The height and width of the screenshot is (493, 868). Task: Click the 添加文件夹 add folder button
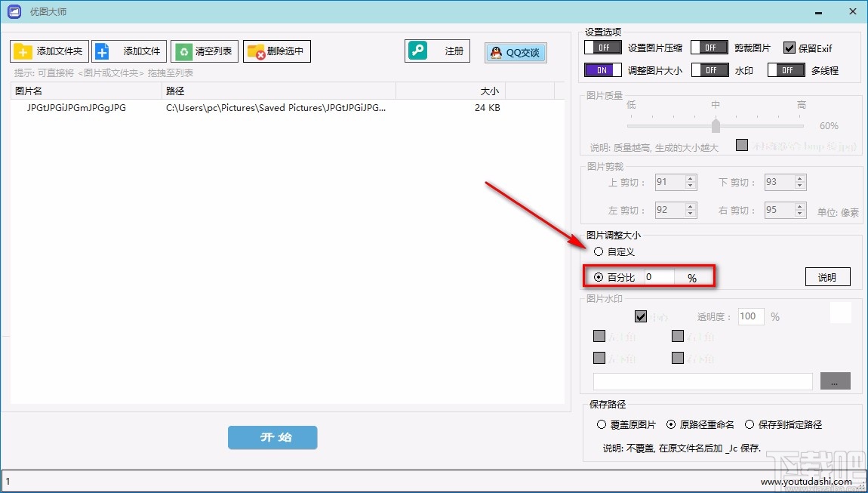(x=49, y=51)
